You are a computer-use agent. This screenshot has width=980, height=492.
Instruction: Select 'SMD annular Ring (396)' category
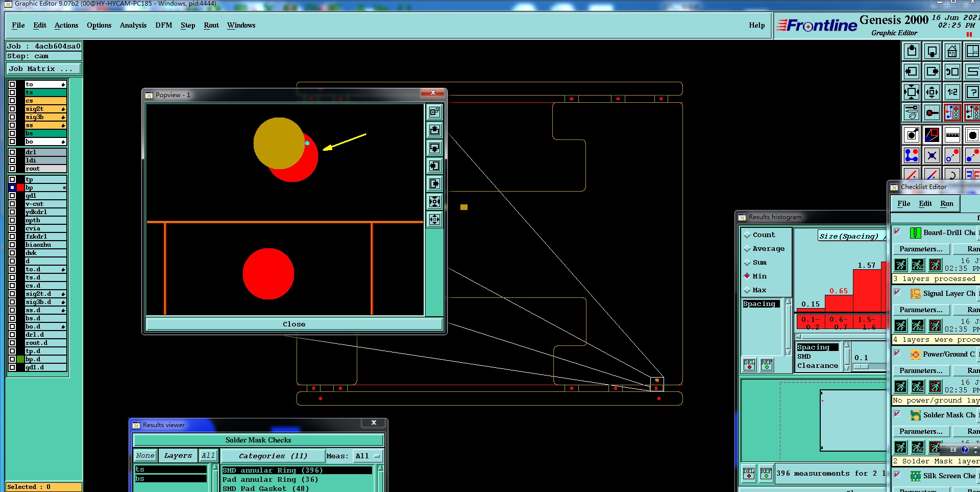[297, 471]
